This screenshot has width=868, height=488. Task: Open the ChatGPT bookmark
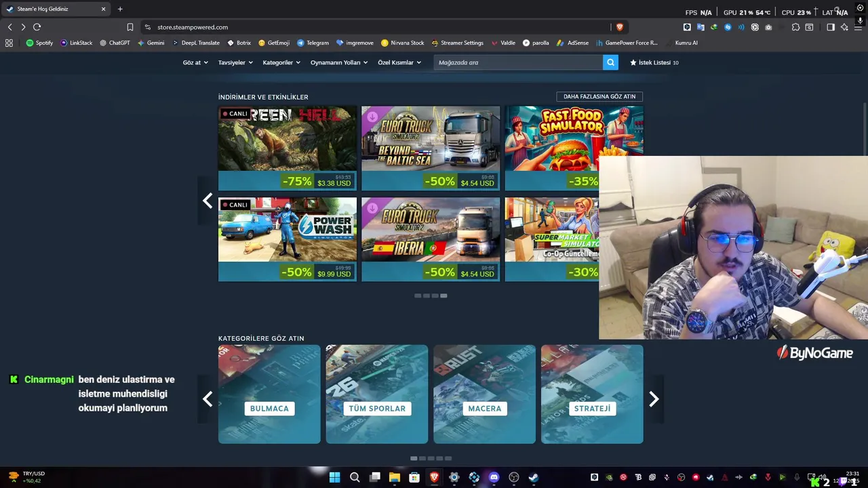(115, 43)
